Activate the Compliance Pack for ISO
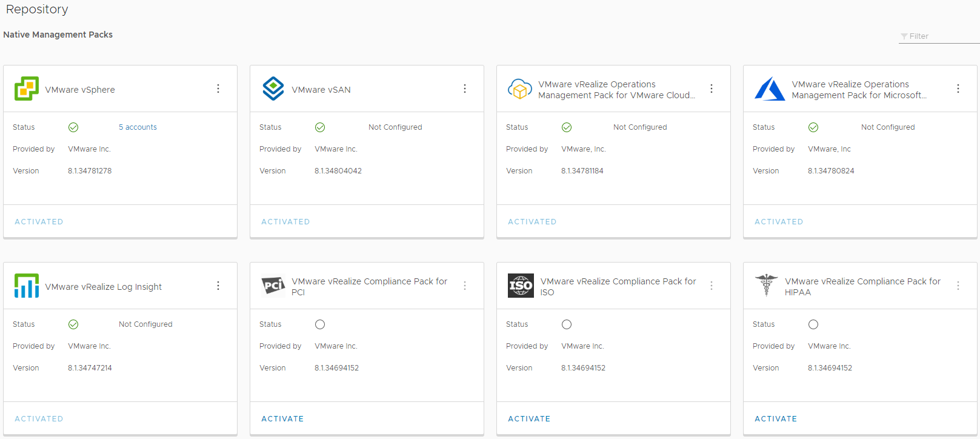The image size is (980, 439). tap(529, 419)
